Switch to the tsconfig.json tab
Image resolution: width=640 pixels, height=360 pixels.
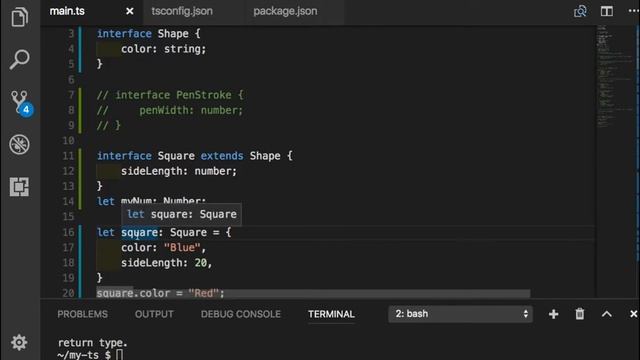tap(182, 11)
